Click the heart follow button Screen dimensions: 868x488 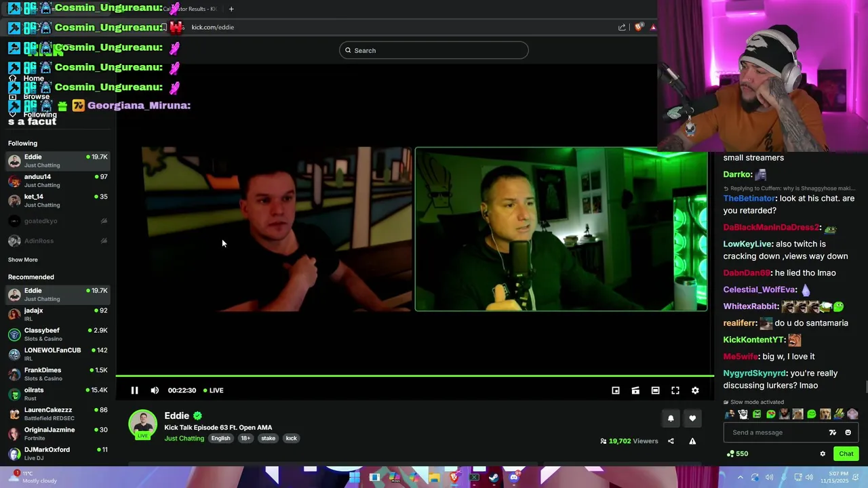692,419
